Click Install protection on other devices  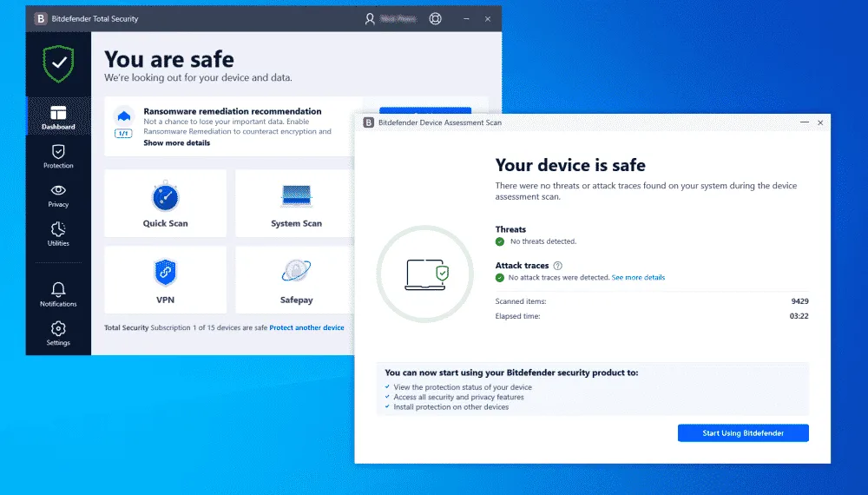click(451, 407)
